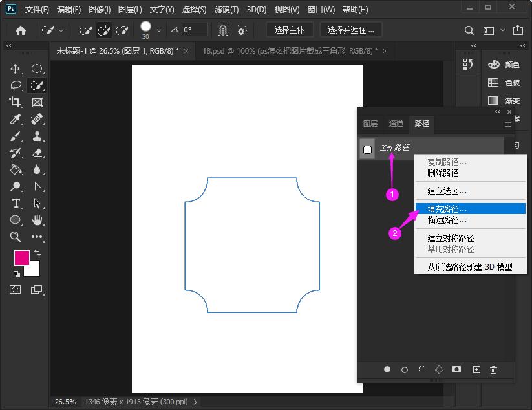Switch to the 图层 panel tab
This screenshot has width=532, height=410.
pyautogui.click(x=370, y=124)
